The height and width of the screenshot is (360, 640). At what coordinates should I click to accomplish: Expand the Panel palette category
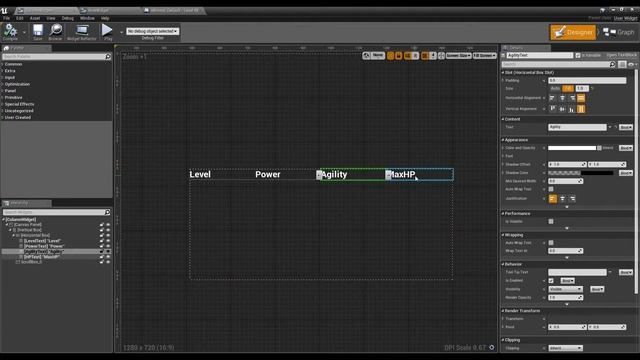click(x=10, y=91)
